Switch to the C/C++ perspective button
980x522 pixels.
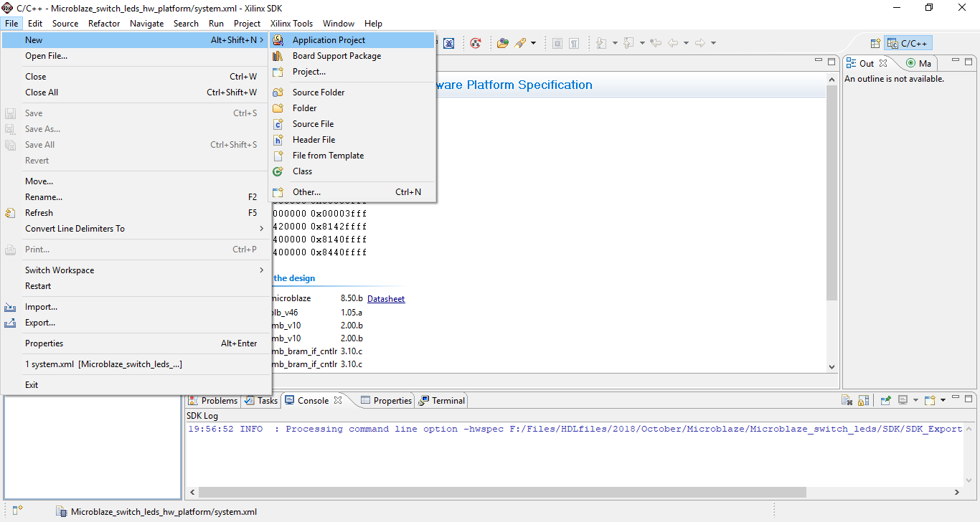point(908,44)
